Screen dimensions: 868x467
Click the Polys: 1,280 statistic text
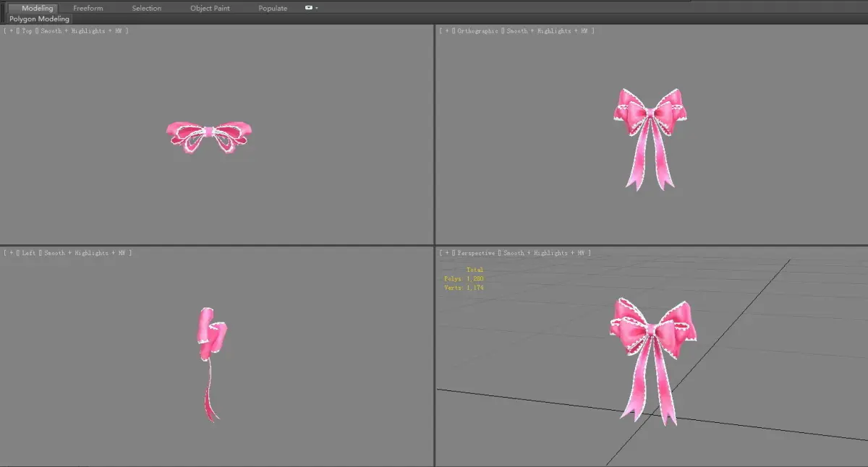pyautogui.click(x=464, y=278)
